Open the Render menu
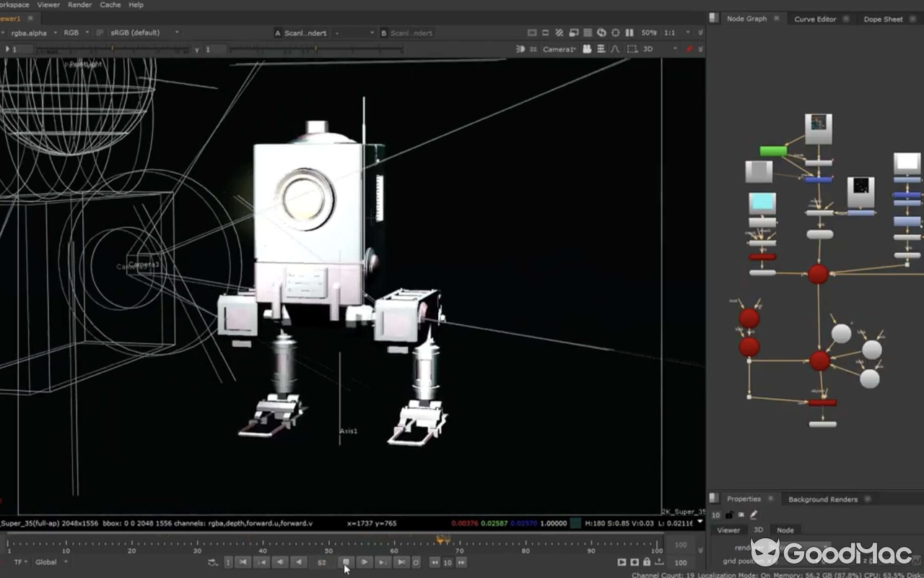Screen dimensions: 924x578 pyautogui.click(x=79, y=5)
